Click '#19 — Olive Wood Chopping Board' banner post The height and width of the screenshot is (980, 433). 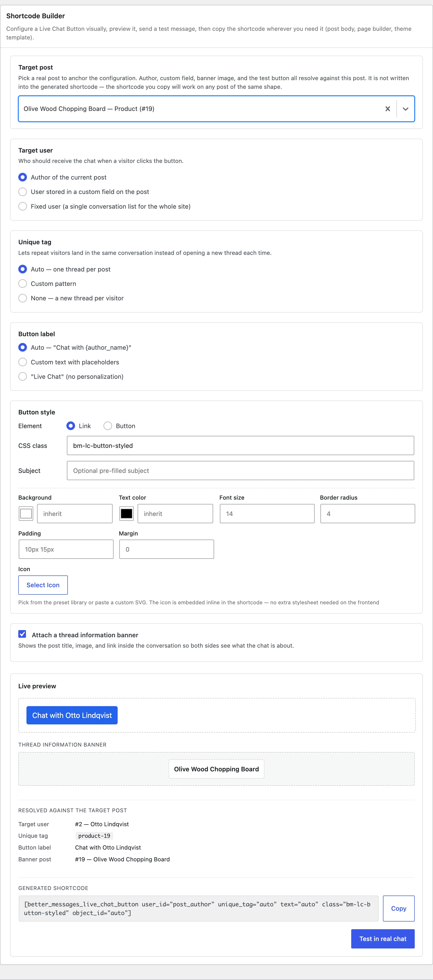pos(122,859)
